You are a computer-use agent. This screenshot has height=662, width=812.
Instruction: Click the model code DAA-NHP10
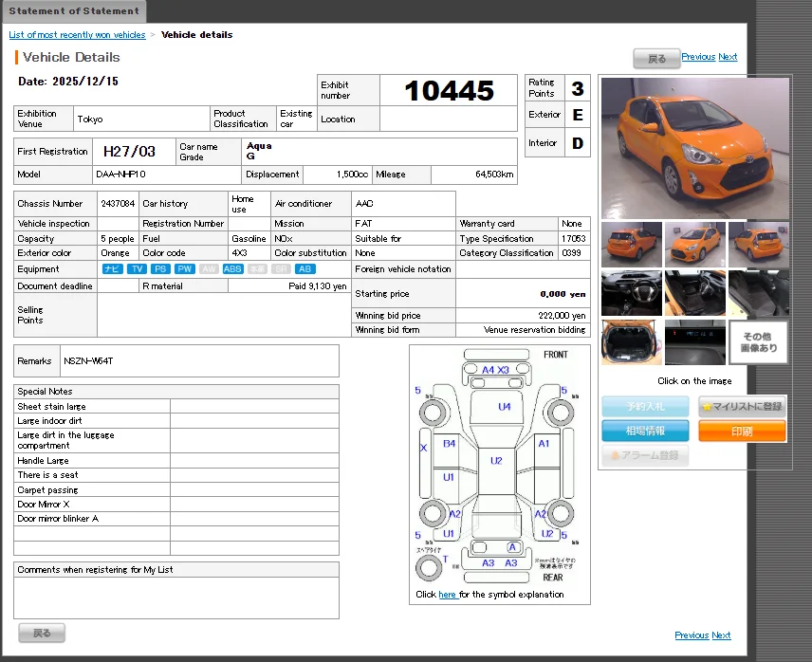[x=120, y=175]
